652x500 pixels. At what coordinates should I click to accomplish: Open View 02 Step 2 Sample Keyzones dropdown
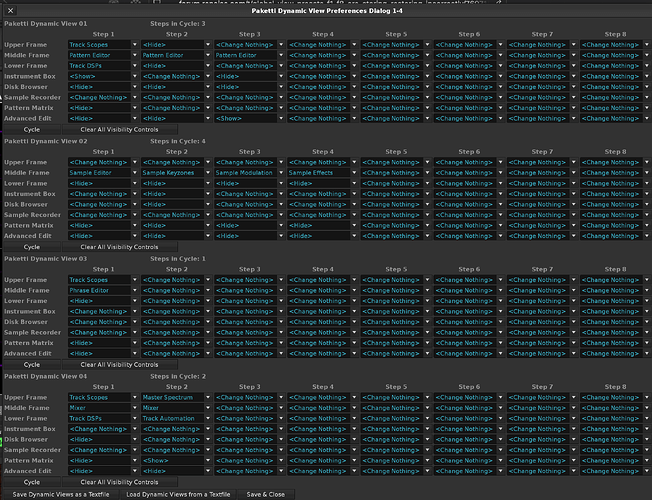(176, 173)
